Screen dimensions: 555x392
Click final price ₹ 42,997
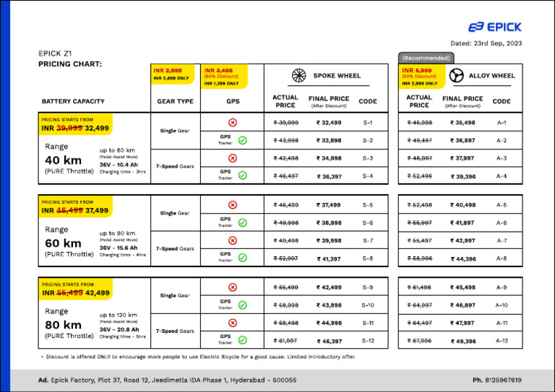[x=462, y=240]
